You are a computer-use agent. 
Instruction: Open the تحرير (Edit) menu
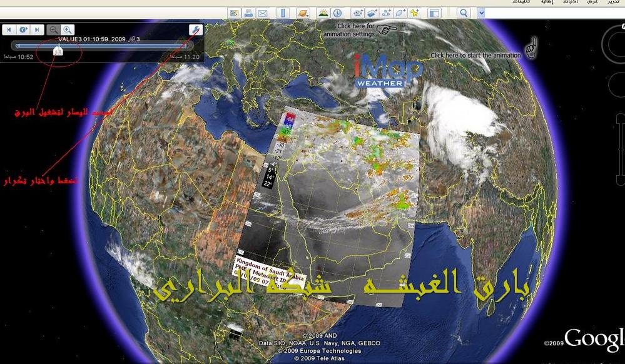[614, 2]
